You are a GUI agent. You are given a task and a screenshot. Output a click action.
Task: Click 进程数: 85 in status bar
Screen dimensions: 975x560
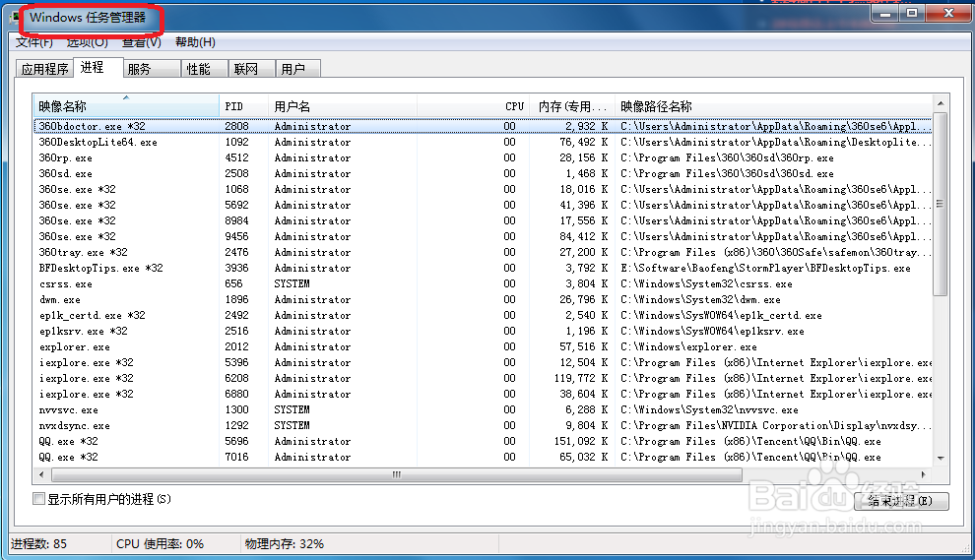[x=38, y=544]
